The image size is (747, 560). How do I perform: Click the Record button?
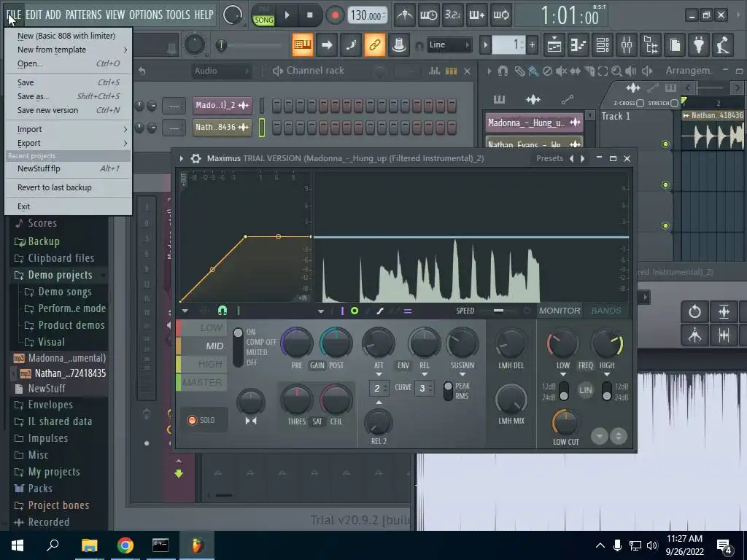click(x=335, y=15)
